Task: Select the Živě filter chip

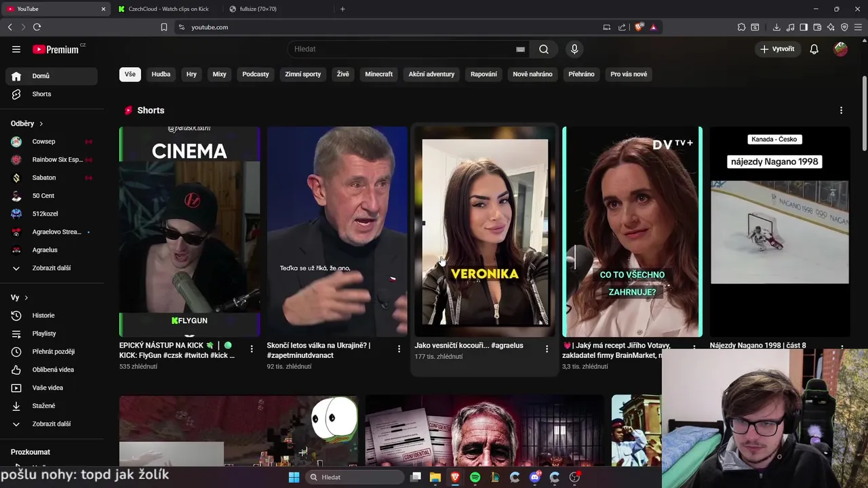Action: coord(343,74)
